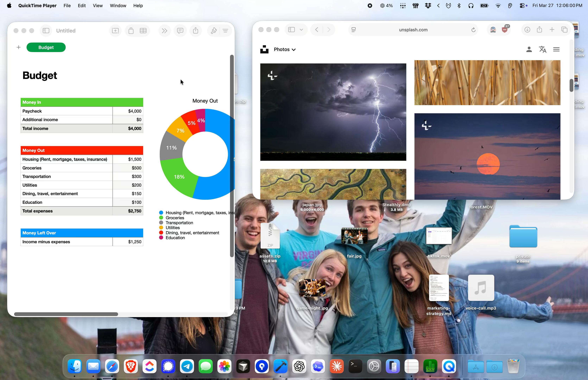Open the Numbers table insert icon
This screenshot has height=380, width=588.
pyautogui.click(x=143, y=31)
